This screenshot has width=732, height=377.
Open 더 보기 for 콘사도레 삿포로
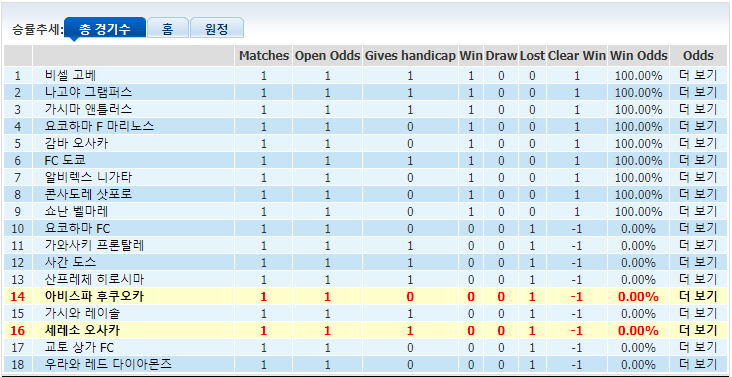(698, 195)
